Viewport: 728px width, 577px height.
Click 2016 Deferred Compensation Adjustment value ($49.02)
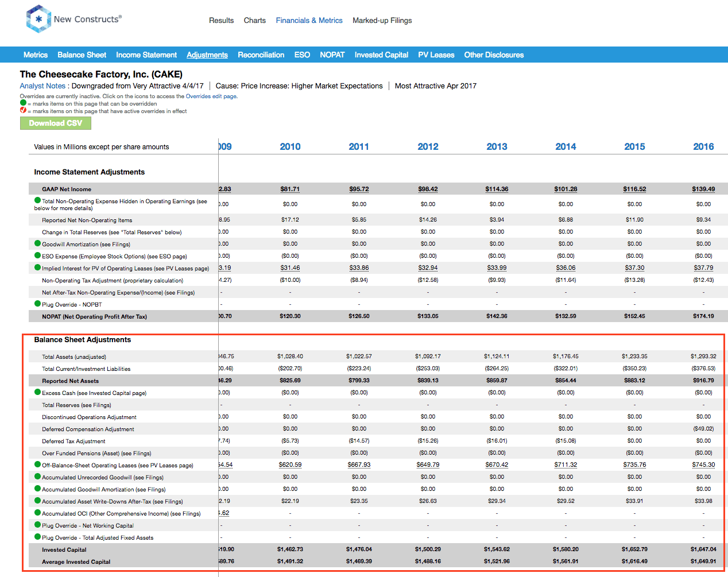tap(703, 428)
